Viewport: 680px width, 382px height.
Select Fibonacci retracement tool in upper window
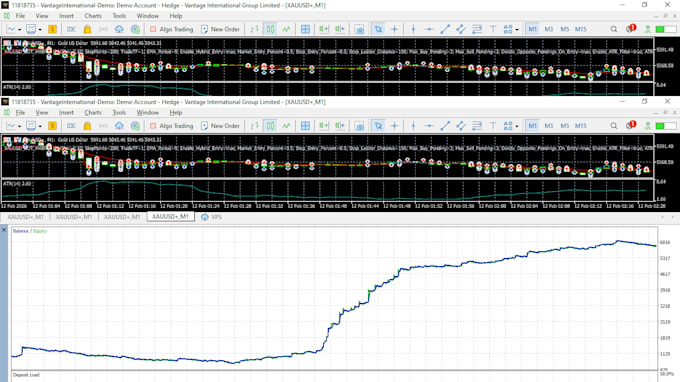[x=477, y=29]
